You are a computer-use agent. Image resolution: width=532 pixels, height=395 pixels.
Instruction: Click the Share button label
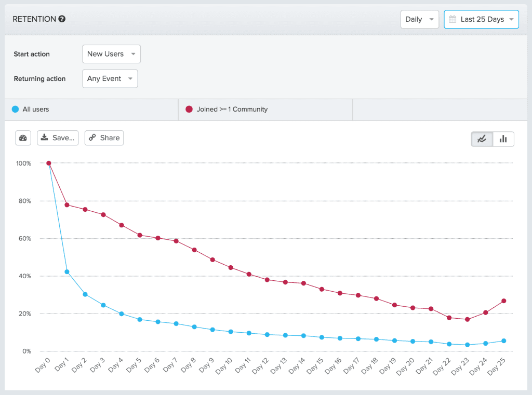(110, 138)
